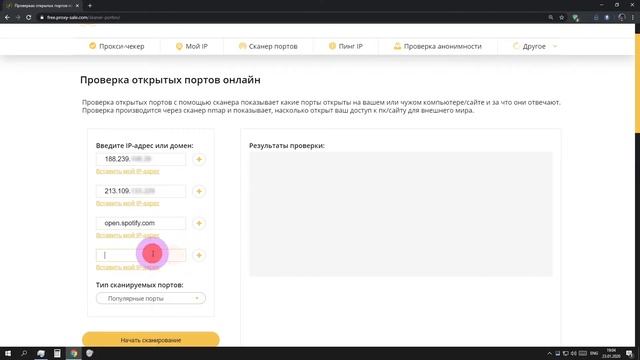This screenshot has height=360, width=640.
Task: Expand the Другое menu
Action: click(x=534, y=46)
